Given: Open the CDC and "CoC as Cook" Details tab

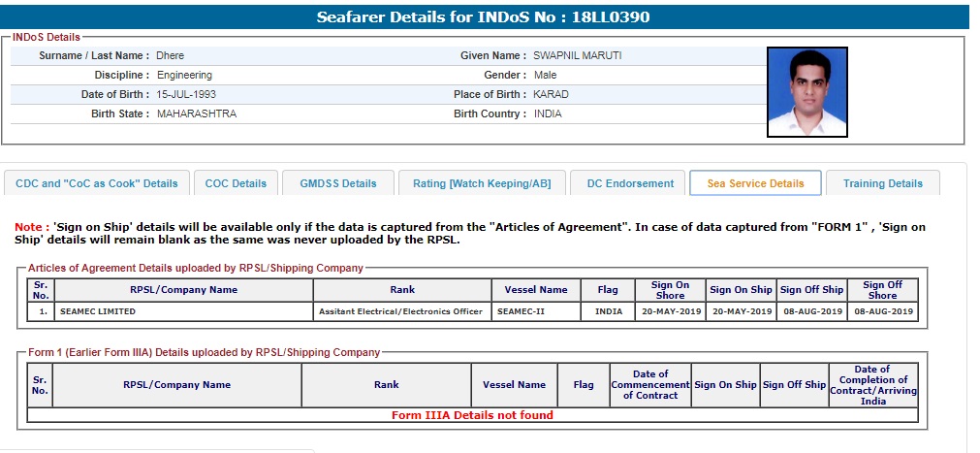Looking at the screenshot, I should 97,183.
